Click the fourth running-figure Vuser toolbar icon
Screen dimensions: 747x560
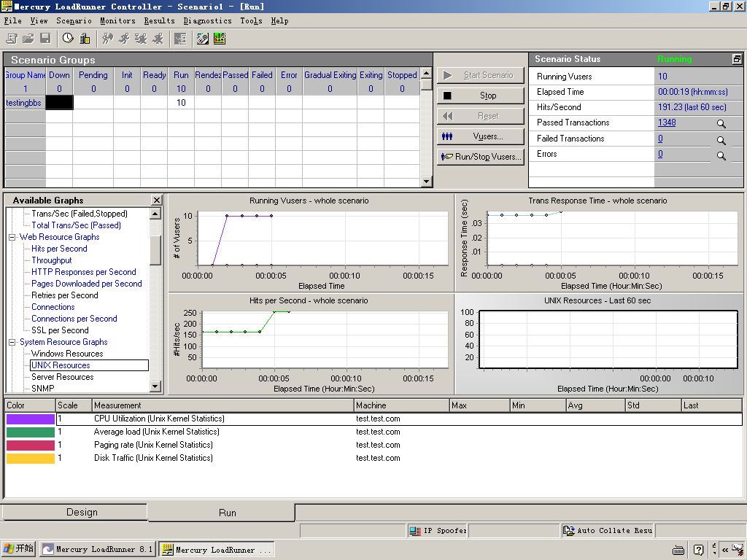[158, 39]
